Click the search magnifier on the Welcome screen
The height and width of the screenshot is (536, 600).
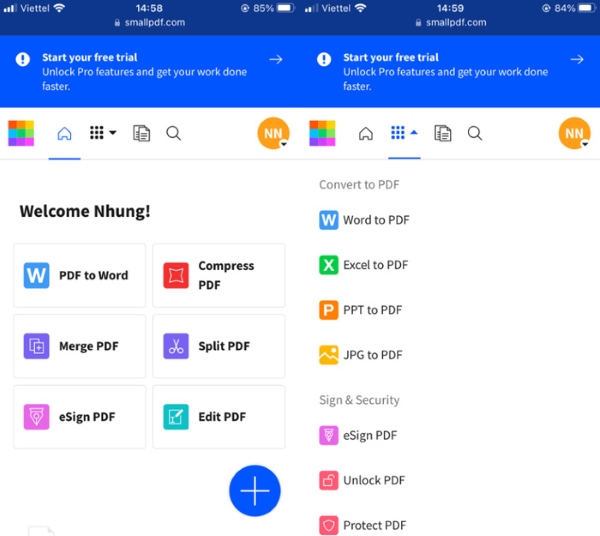pyautogui.click(x=173, y=133)
